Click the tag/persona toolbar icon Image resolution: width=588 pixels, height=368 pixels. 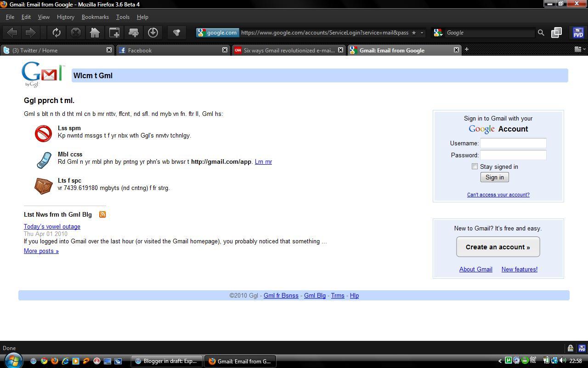176,33
